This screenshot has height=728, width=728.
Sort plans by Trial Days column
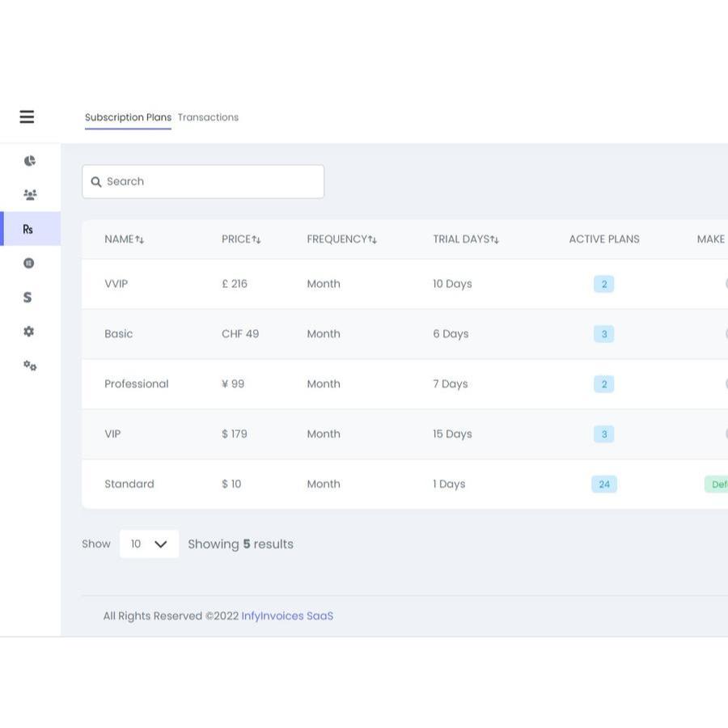click(465, 239)
